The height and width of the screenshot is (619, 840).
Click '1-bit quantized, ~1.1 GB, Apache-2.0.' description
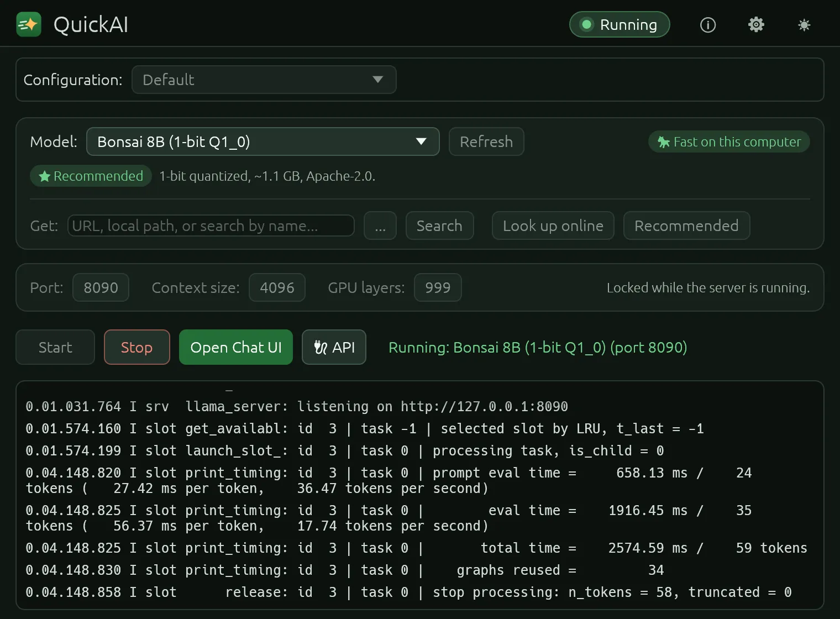coord(267,176)
